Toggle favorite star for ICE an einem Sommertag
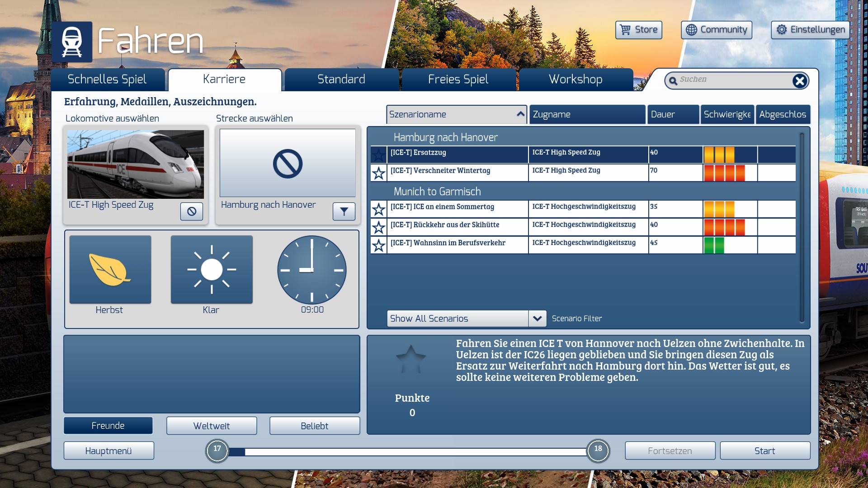 [x=378, y=209]
